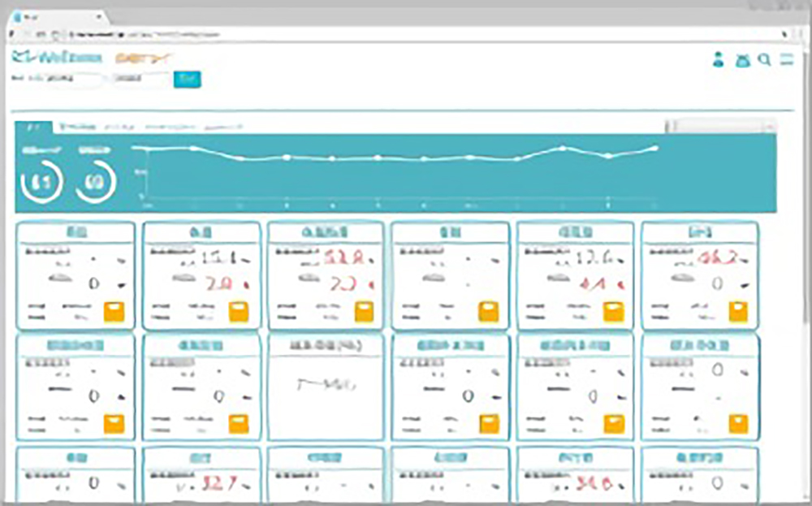Close the open browser tab
The image size is (812, 506).
99,18
